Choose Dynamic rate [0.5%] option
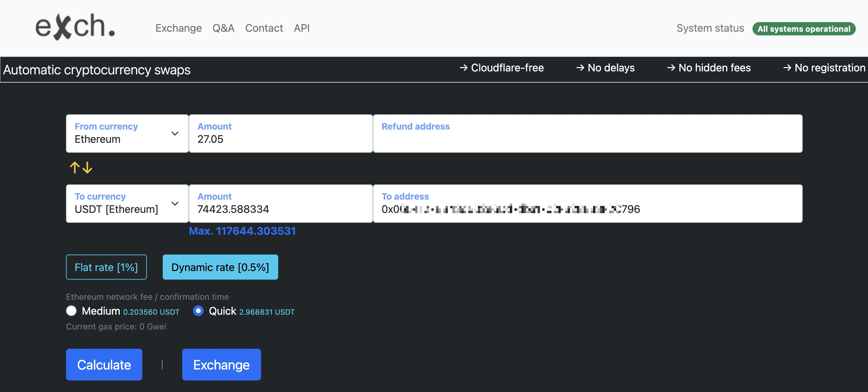The image size is (868, 392). (220, 267)
